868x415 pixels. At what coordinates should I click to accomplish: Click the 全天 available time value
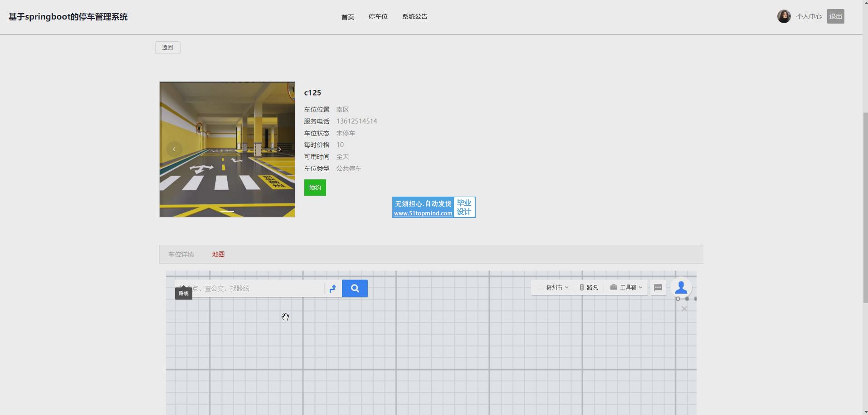tap(342, 156)
